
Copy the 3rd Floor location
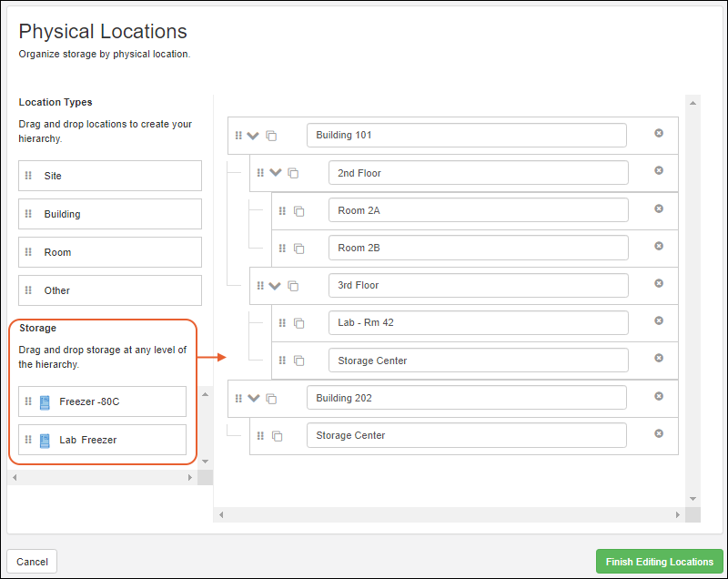point(294,285)
